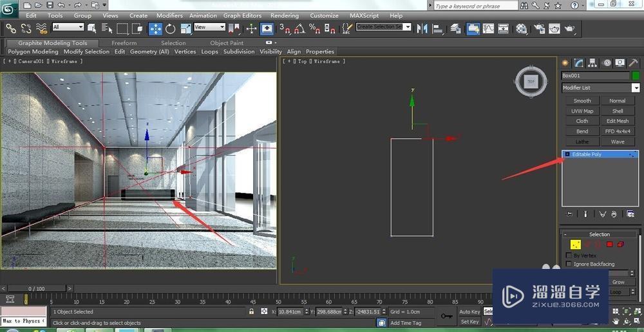Toggle Percent Snap

click(315, 28)
